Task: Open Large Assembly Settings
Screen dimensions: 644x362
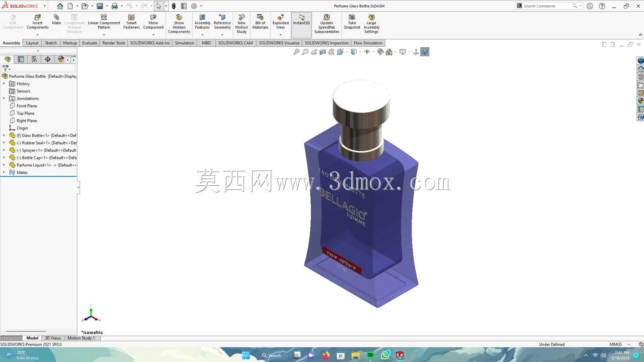Action: [x=371, y=24]
